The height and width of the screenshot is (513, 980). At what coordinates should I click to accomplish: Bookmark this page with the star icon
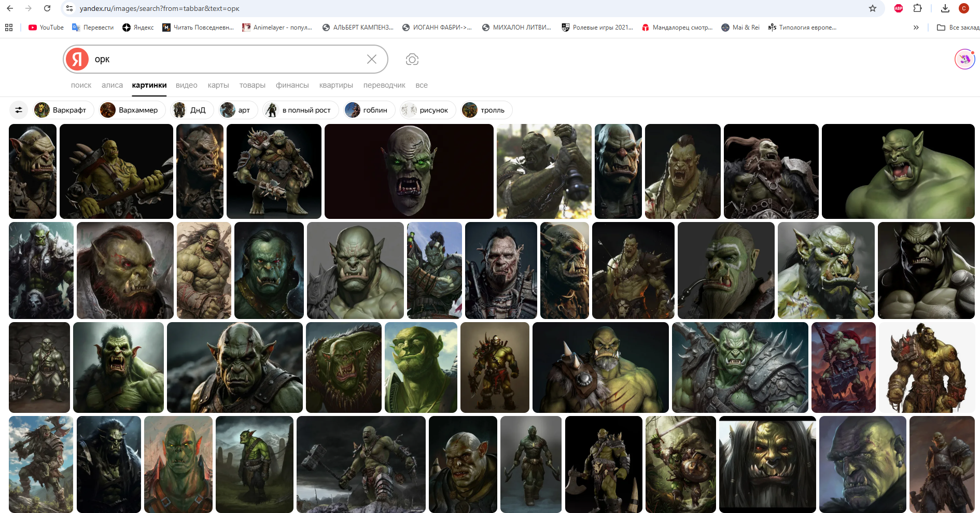(873, 8)
